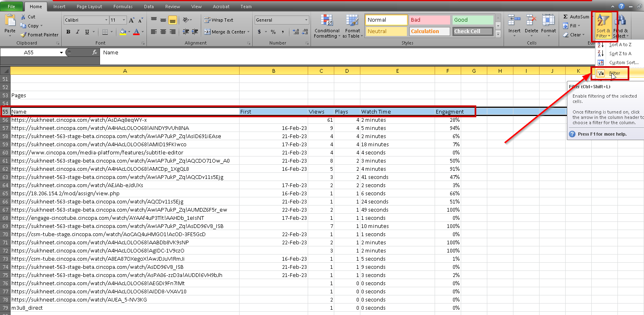
Task: Click the Orientation text-angle icon
Action: [x=186, y=20]
